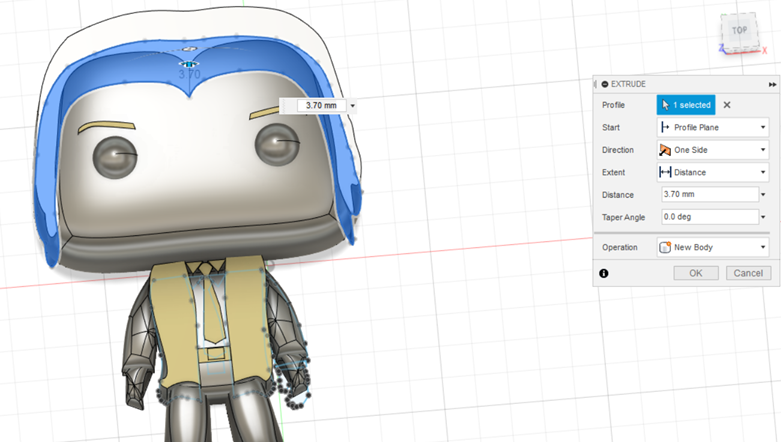Click the 'EXTRUDE' dialog title text
Viewport: 781px width, 442px height.
click(x=628, y=84)
